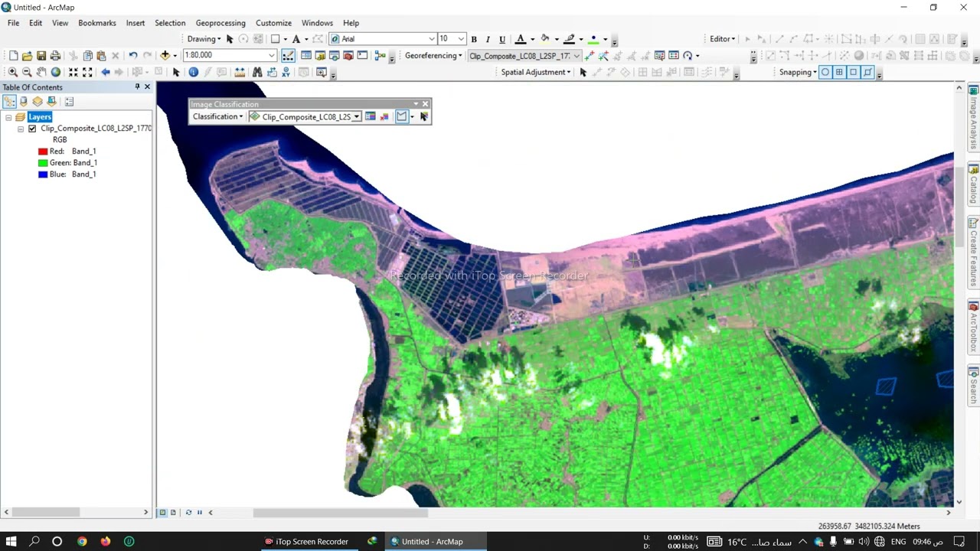Screen dimensions: 980x551
Task: Open the Georeferencing layer dropdown
Action: tap(577, 55)
